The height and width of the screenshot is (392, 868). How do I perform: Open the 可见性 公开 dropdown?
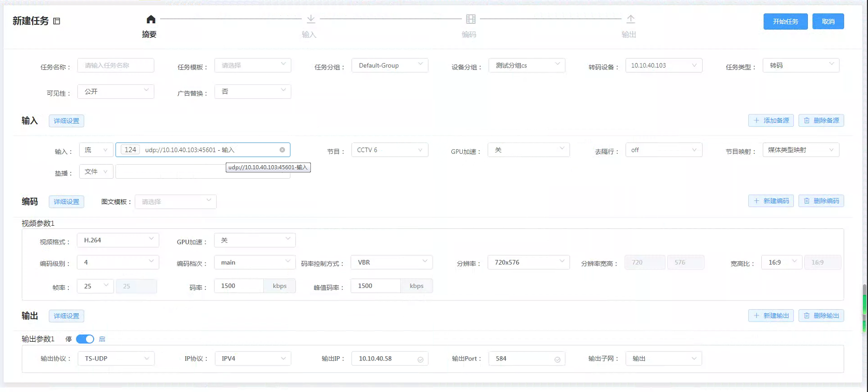pyautogui.click(x=116, y=91)
